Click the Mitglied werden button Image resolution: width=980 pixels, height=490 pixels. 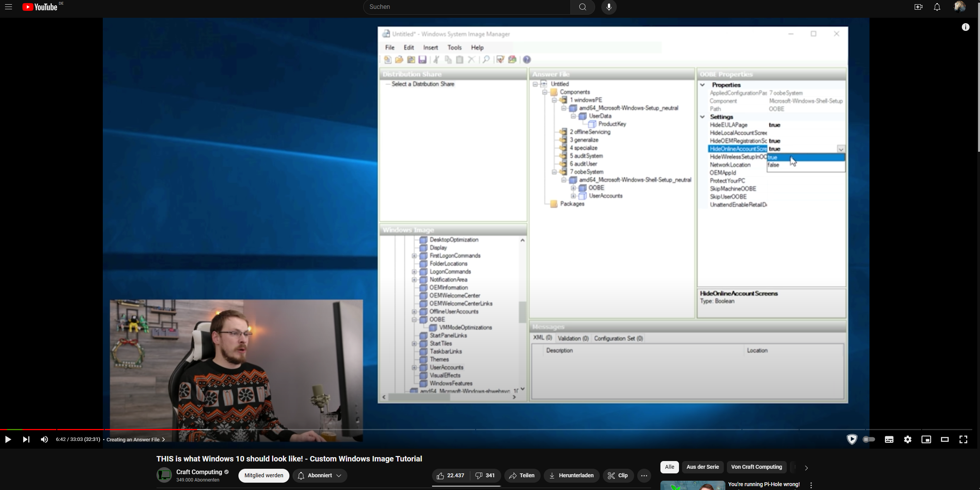[x=264, y=475]
